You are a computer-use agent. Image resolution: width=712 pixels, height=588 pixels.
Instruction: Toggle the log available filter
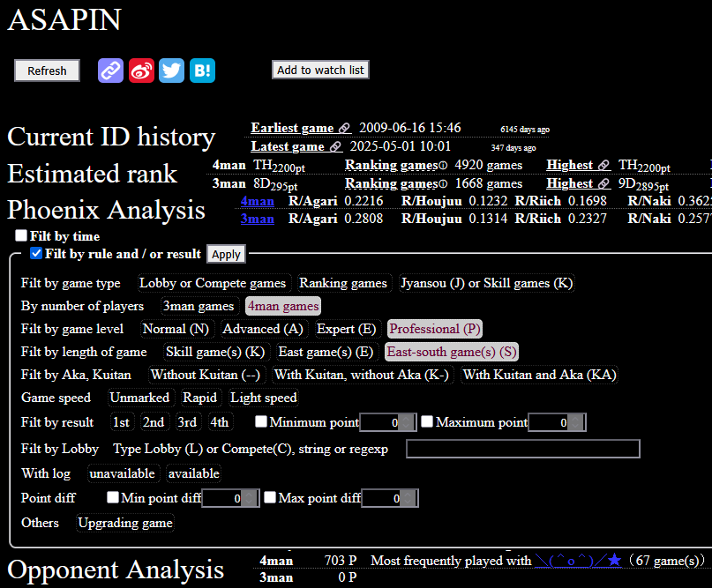click(194, 473)
